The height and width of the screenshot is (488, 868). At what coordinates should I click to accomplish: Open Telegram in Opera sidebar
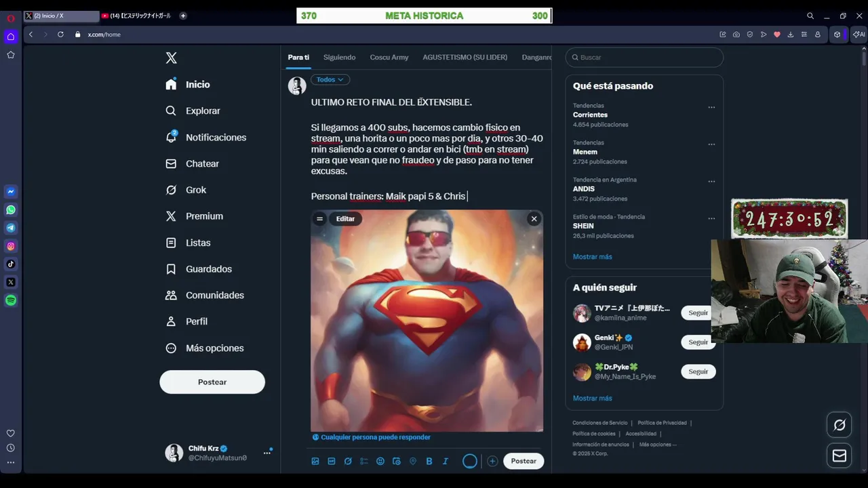(11, 228)
